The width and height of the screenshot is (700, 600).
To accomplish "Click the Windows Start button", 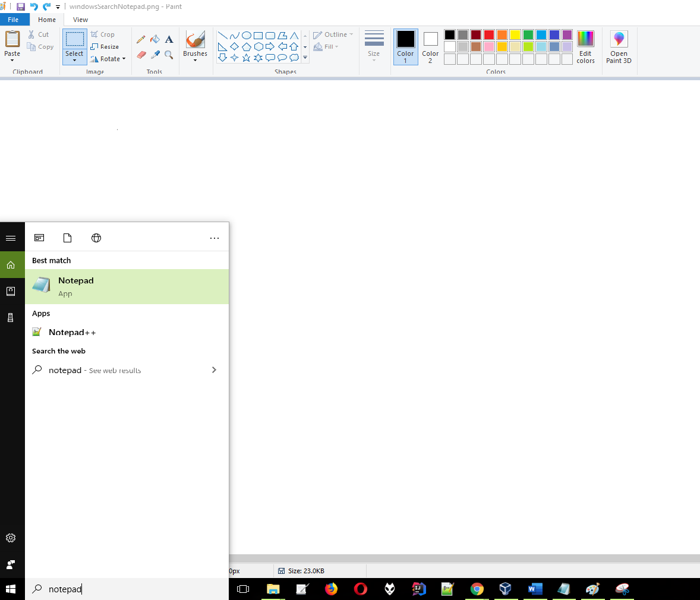I will [11, 589].
